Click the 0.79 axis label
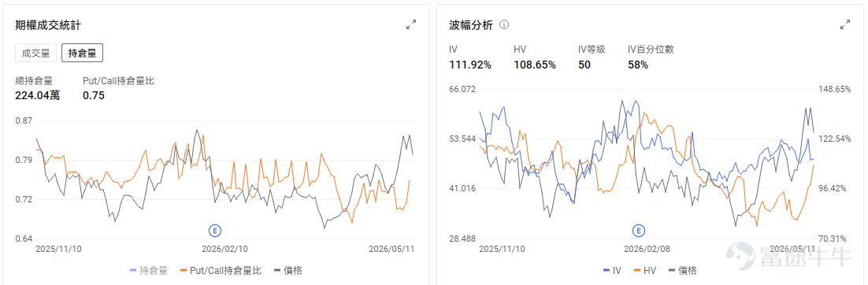This screenshot has width=868, height=285. pos(24,161)
